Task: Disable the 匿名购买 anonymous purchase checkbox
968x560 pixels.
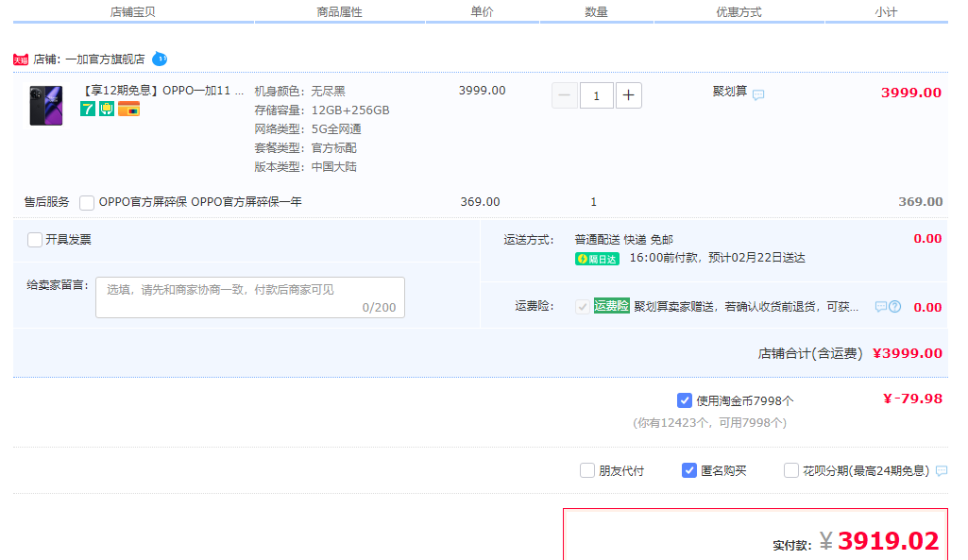Action: click(x=689, y=470)
